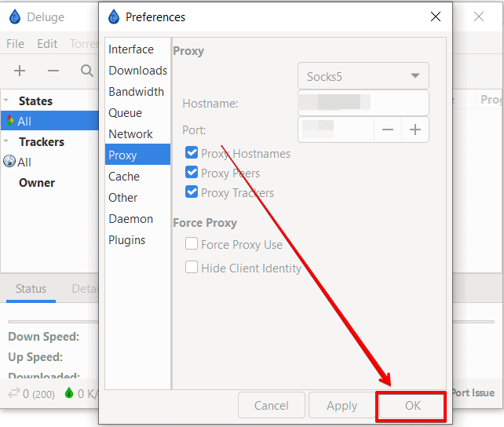This screenshot has height=427, width=504.
Task: Click the Add torrent plus icon in Deluge toolbar
Action: click(20, 71)
